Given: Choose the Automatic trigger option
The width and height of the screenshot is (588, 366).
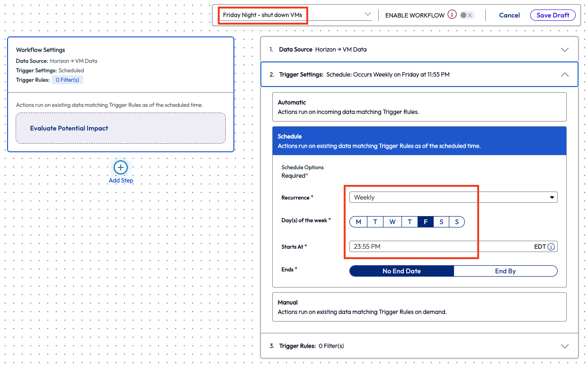Looking at the screenshot, I should (419, 107).
